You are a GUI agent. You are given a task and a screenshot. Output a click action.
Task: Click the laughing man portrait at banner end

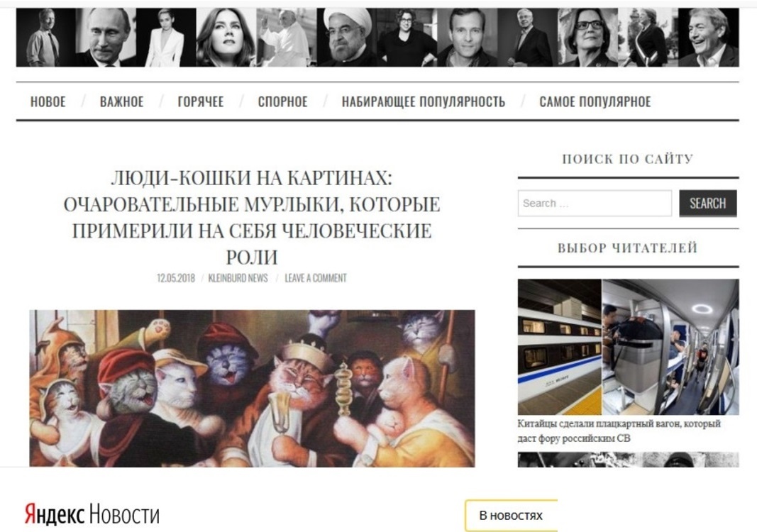708,38
